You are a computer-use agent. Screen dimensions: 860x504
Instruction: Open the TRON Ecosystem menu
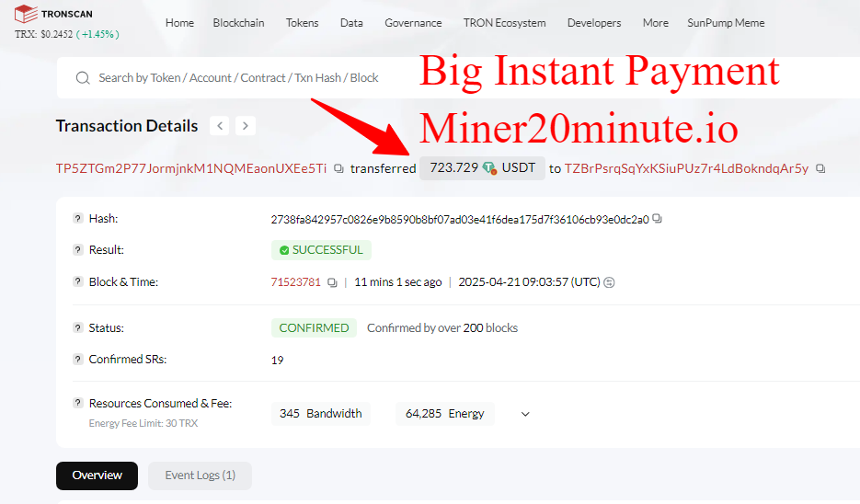(x=505, y=23)
